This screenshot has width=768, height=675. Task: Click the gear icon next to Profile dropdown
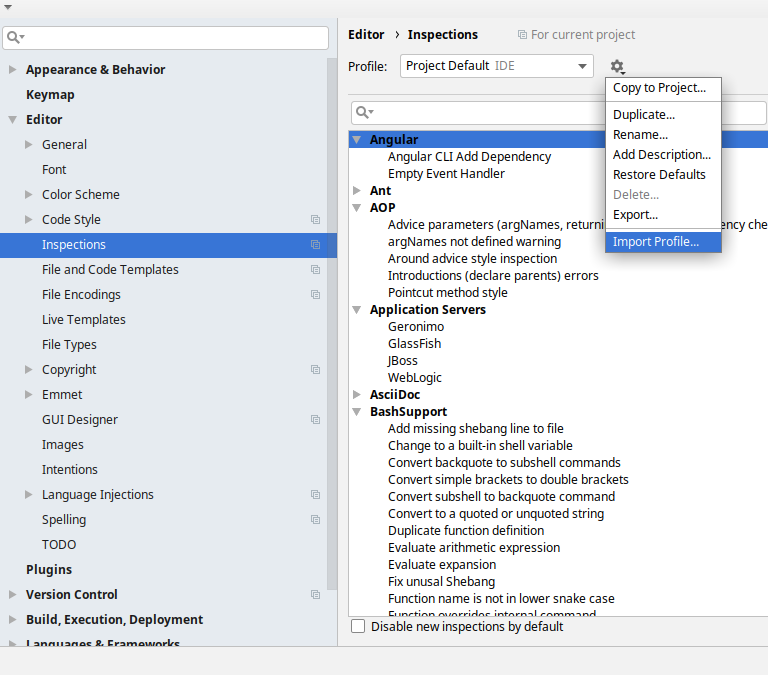coord(617,67)
